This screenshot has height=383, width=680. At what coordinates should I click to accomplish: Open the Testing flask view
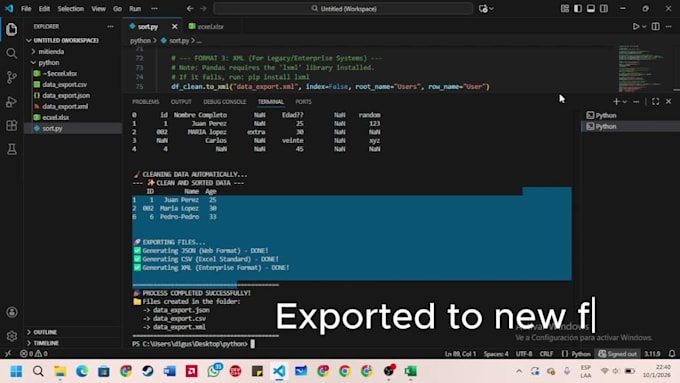tap(12, 149)
